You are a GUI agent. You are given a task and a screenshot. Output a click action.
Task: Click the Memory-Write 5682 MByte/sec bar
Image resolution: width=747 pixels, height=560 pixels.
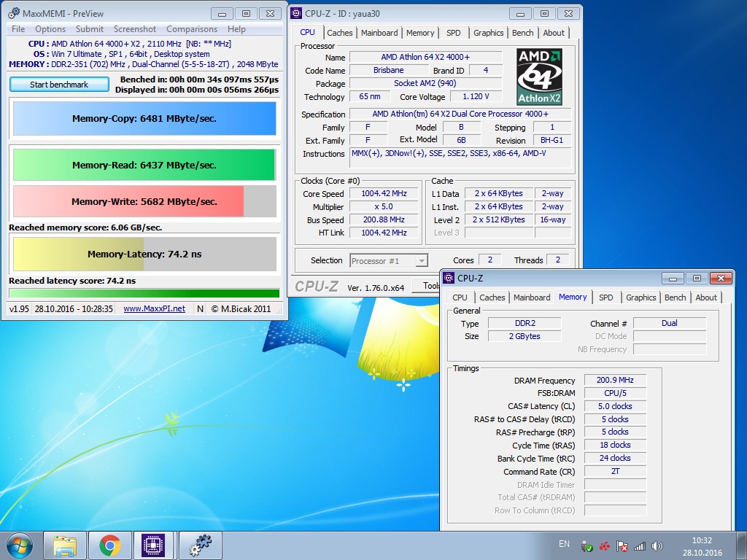[144, 201]
